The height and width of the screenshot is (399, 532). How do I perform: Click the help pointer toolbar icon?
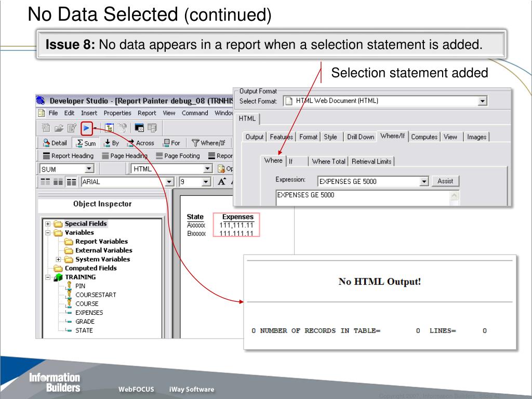coord(122,128)
